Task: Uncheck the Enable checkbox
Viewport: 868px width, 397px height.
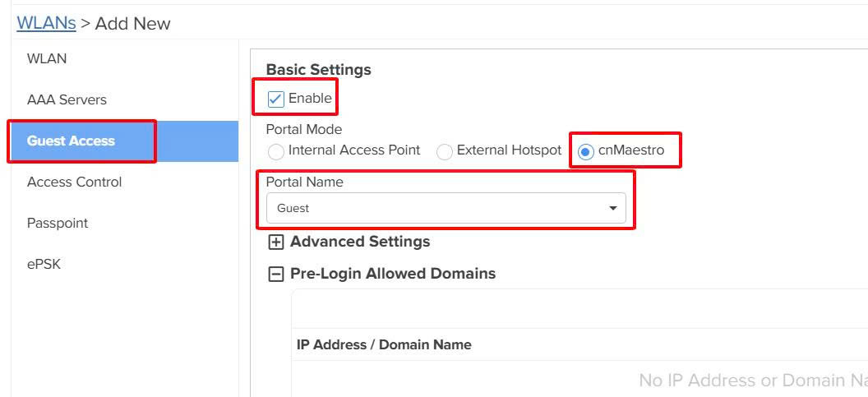Action: pos(276,99)
